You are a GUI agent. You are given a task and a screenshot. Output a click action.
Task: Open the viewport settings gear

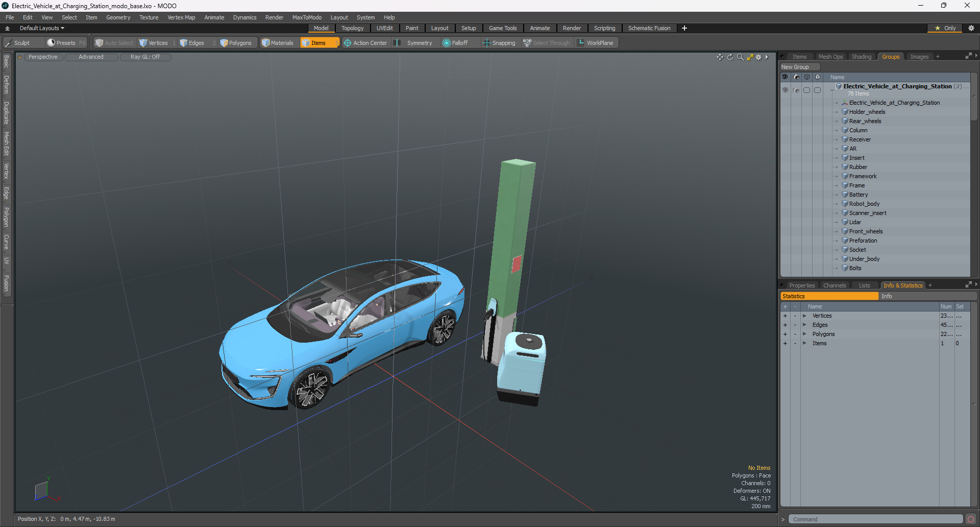758,57
